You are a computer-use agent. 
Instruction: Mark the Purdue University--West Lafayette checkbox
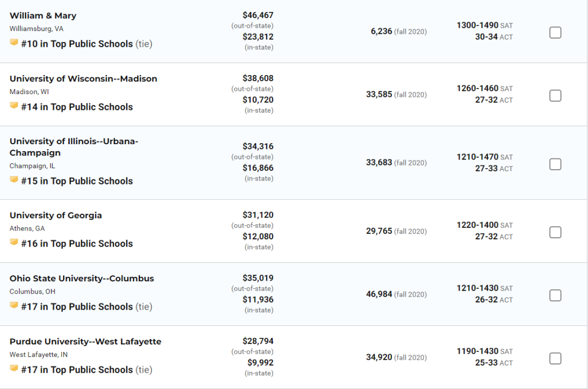pyautogui.click(x=555, y=359)
